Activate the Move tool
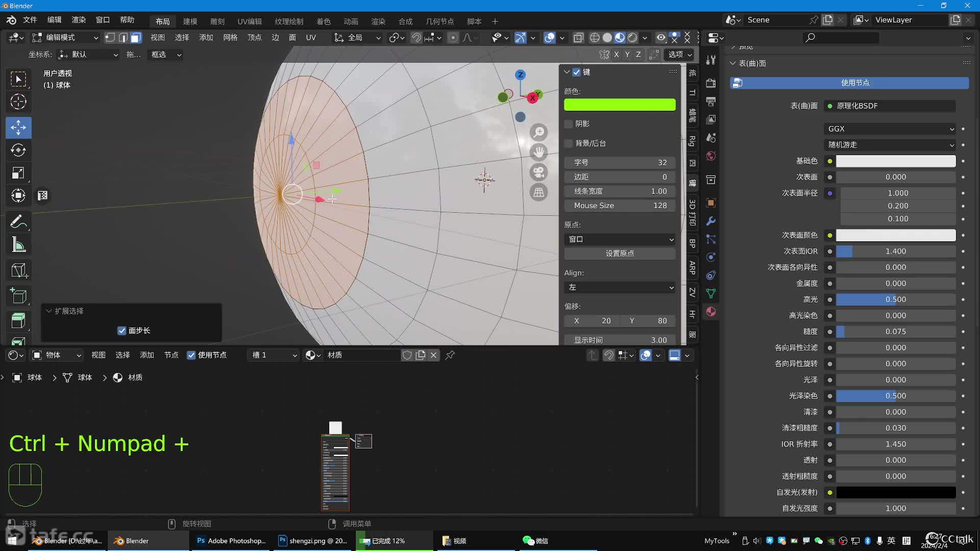This screenshot has width=980, height=551. [x=18, y=128]
